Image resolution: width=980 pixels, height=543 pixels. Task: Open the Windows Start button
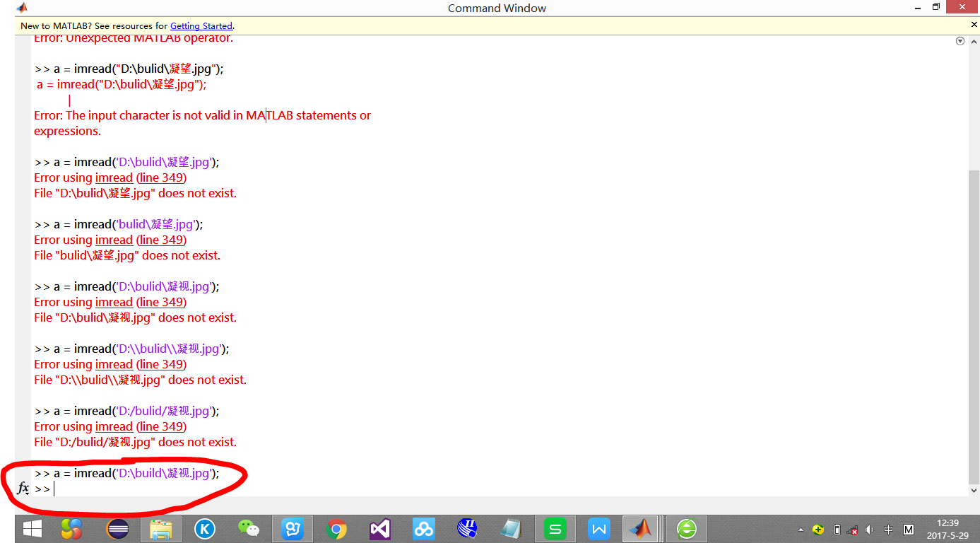point(32,528)
